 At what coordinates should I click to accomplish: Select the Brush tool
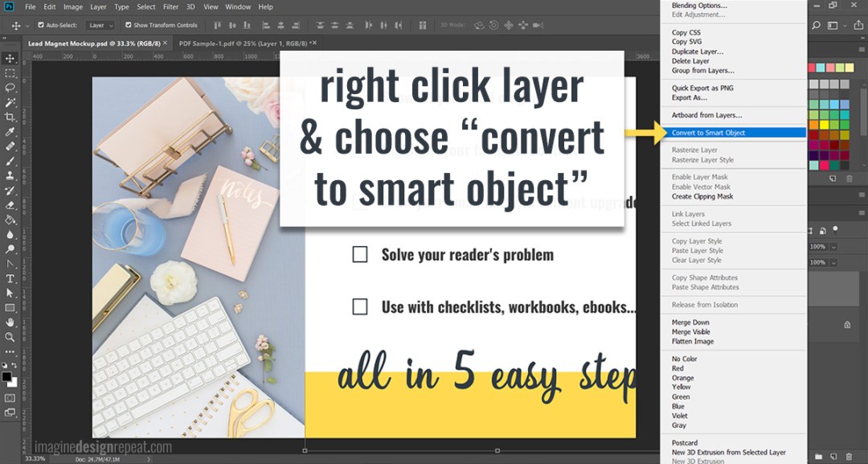[x=10, y=161]
